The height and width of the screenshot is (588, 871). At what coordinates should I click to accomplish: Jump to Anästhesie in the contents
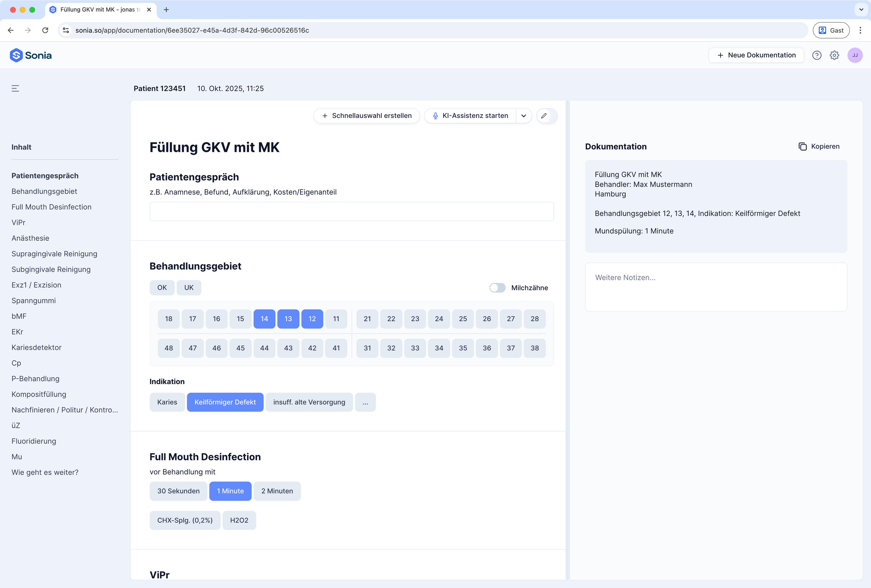30,238
